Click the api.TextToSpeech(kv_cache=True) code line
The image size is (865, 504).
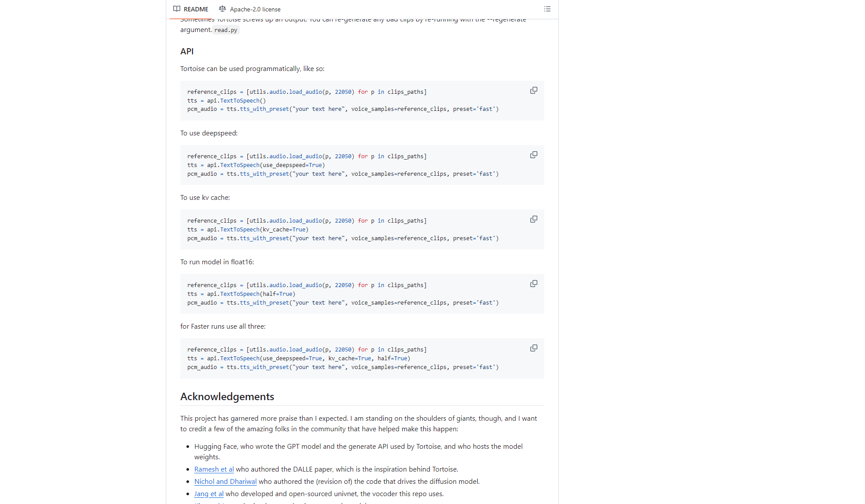pyautogui.click(x=257, y=229)
